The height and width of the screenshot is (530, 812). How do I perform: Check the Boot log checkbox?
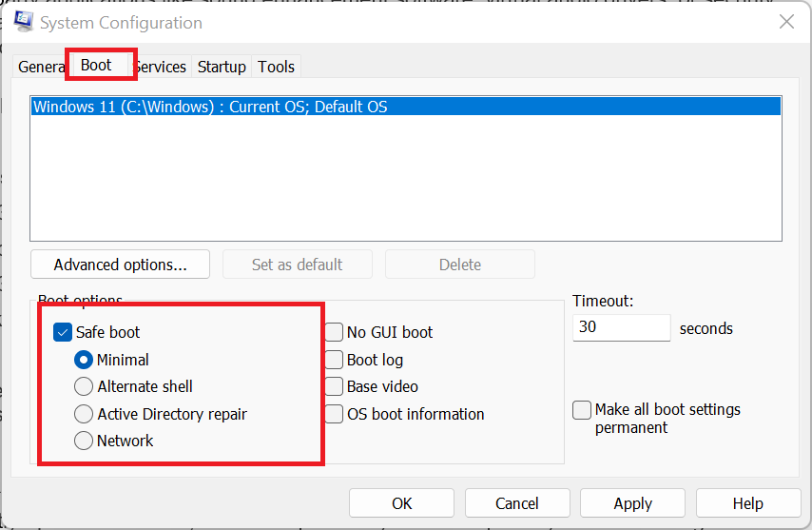335,360
